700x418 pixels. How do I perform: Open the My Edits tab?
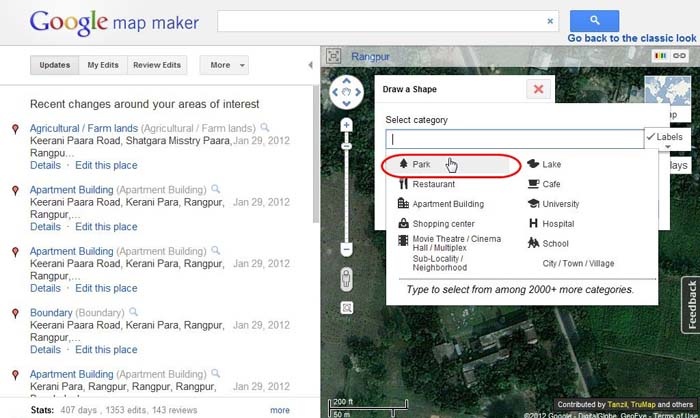click(x=103, y=65)
